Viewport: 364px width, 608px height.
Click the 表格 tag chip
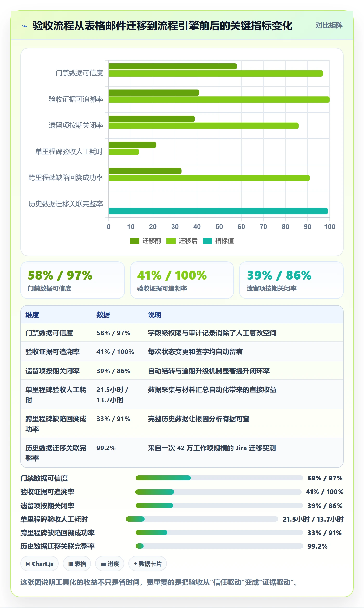[x=77, y=564]
